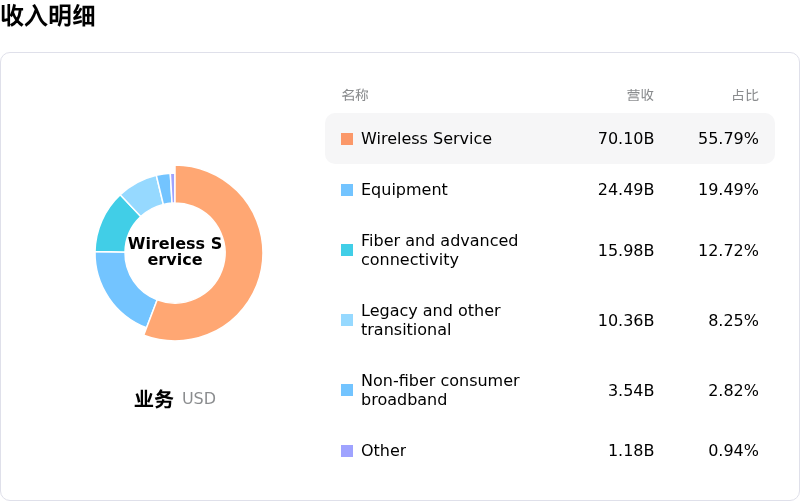The image size is (800, 501).
Task: Click the 70.10B revenue value
Action: (626, 139)
